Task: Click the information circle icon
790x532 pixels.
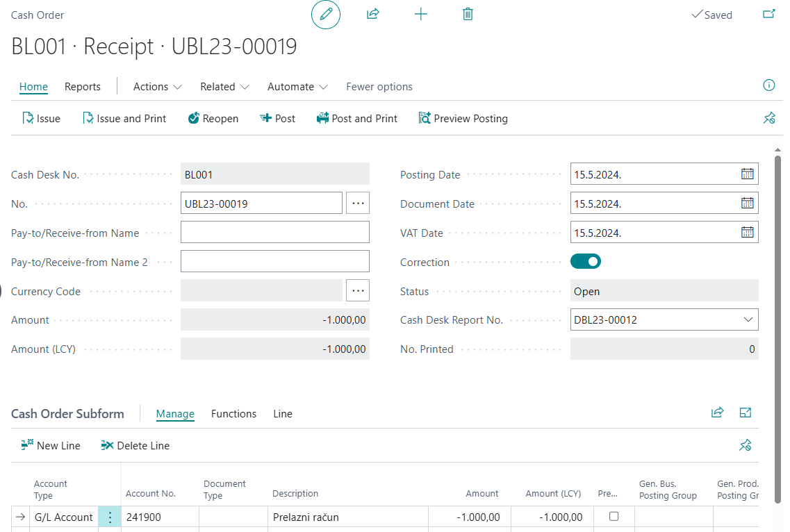Action: pyautogui.click(x=769, y=85)
